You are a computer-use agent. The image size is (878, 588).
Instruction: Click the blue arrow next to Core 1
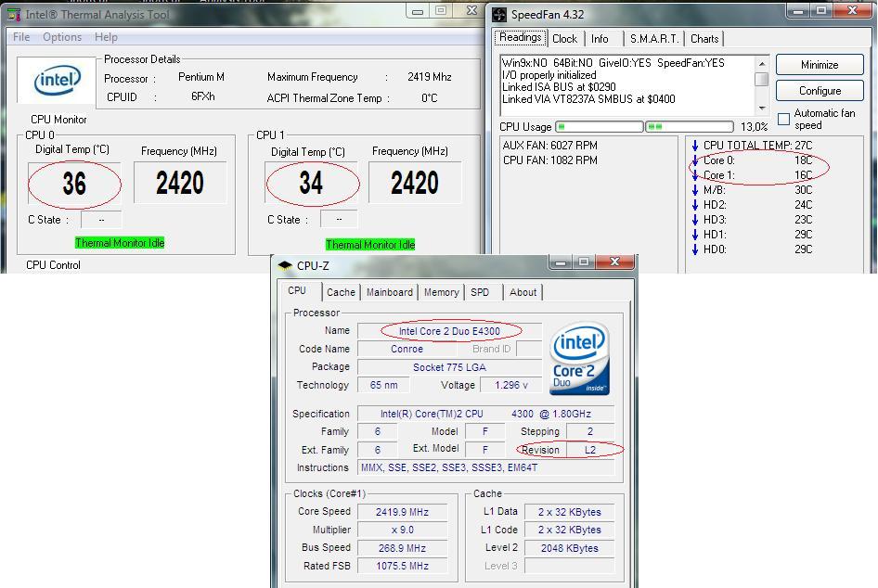(695, 175)
